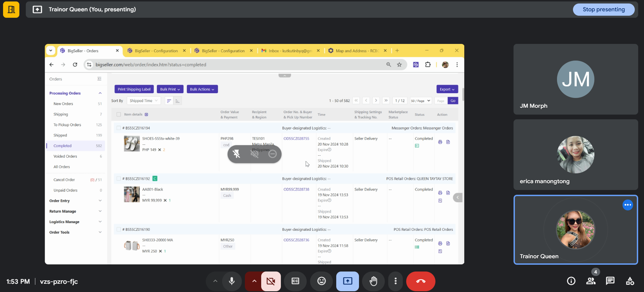The height and width of the screenshot is (292, 644).
Task: Tick checkbox for order BS5SCZ016192
Action: 119,179
